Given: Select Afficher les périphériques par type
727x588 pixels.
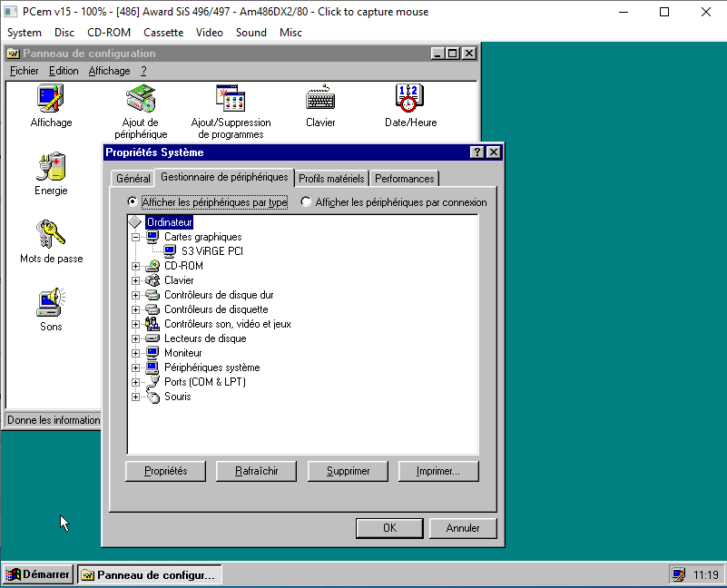Looking at the screenshot, I should [133, 202].
